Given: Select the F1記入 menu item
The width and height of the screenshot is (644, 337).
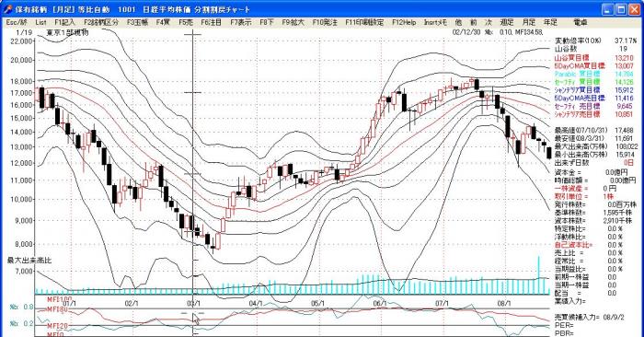Looking at the screenshot, I should coord(65,22).
